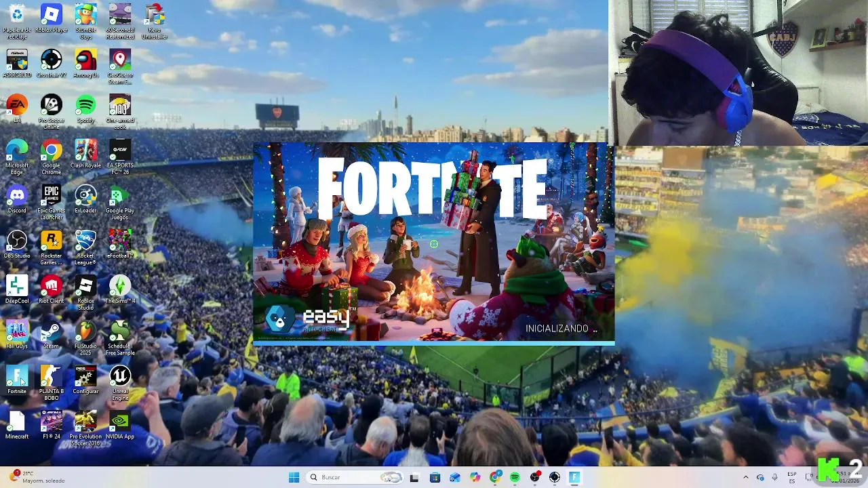Open Outlook from the taskbar
The height and width of the screenshot is (488, 868).
[454, 477]
